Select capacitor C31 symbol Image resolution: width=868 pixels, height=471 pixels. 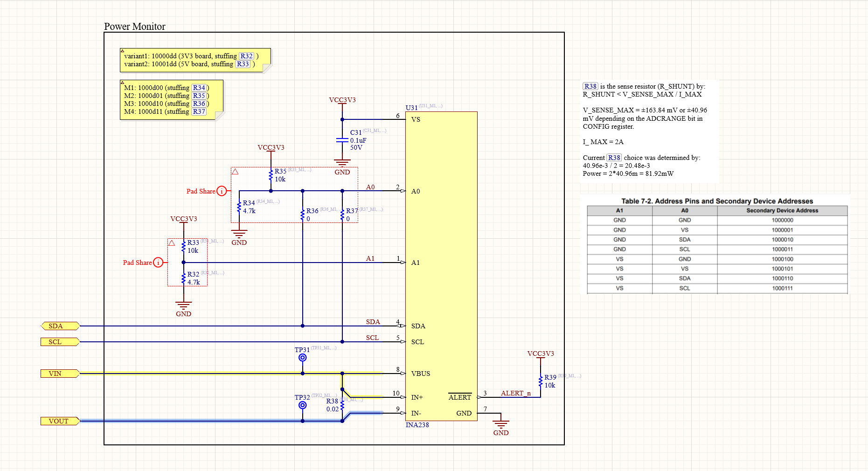342,140
